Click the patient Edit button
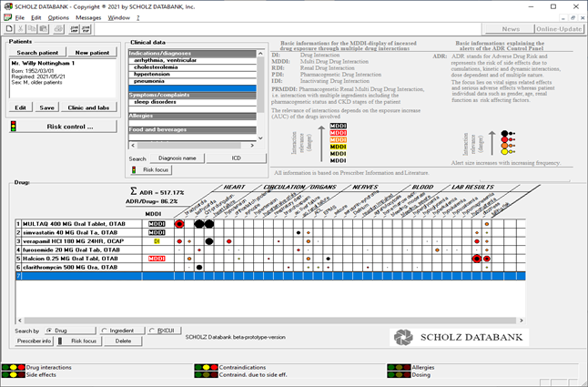This screenshot has height=387, width=588. (21, 107)
